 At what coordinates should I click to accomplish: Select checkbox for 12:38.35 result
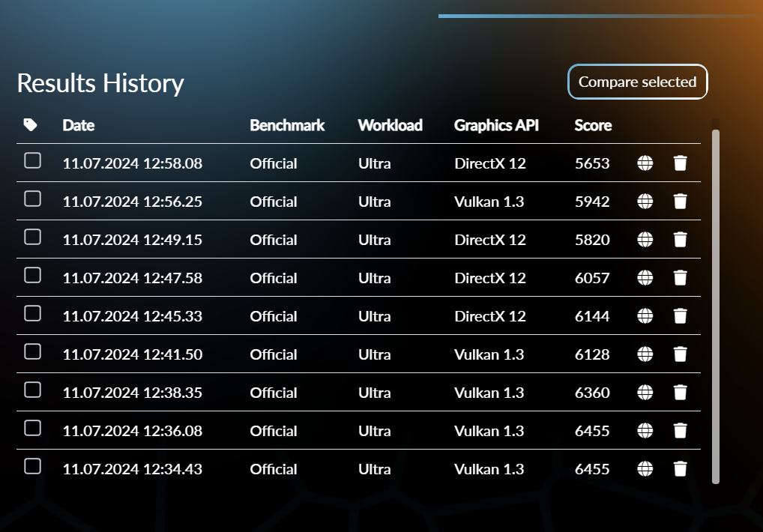coord(32,390)
